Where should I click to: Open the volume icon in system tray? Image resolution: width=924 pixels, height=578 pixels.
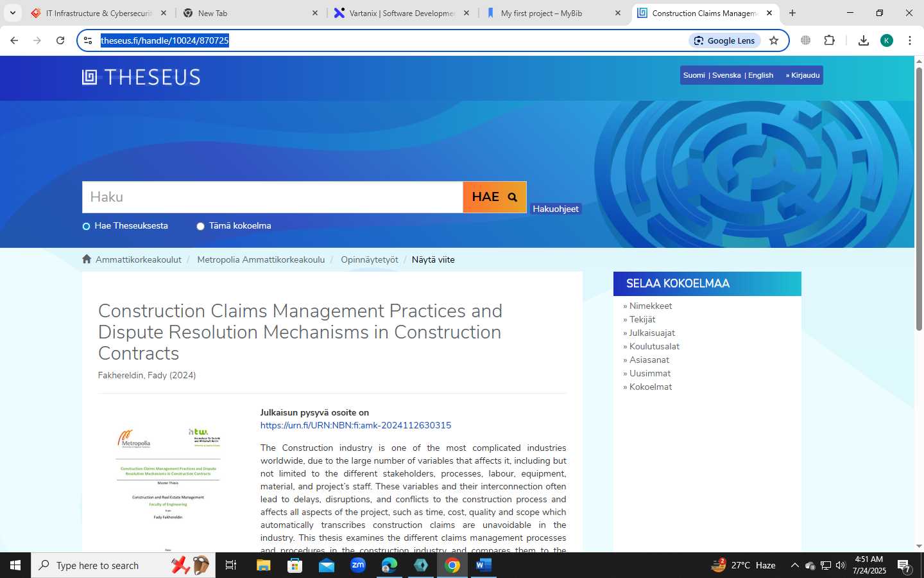click(841, 565)
